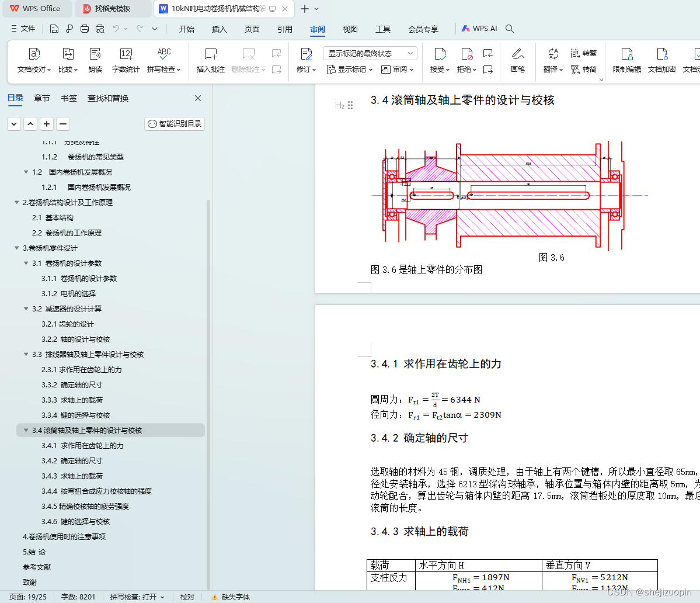Switch to the 页面 ribbon tab

pyautogui.click(x=252, y=29)
